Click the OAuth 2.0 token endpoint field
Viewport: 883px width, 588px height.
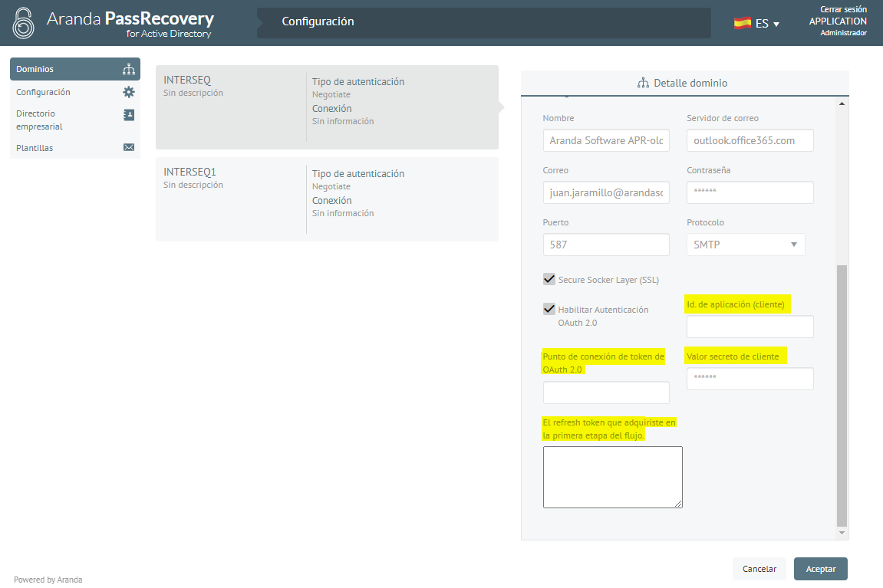[606, 393]
